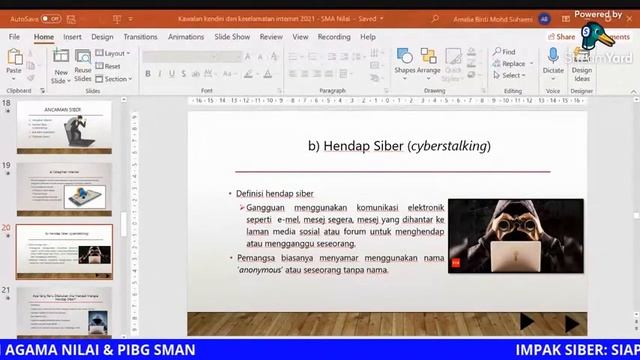640x360 pixels.
Task: Open the Slide Show tab
Action: pyautogui.click(x=232, y=37)
